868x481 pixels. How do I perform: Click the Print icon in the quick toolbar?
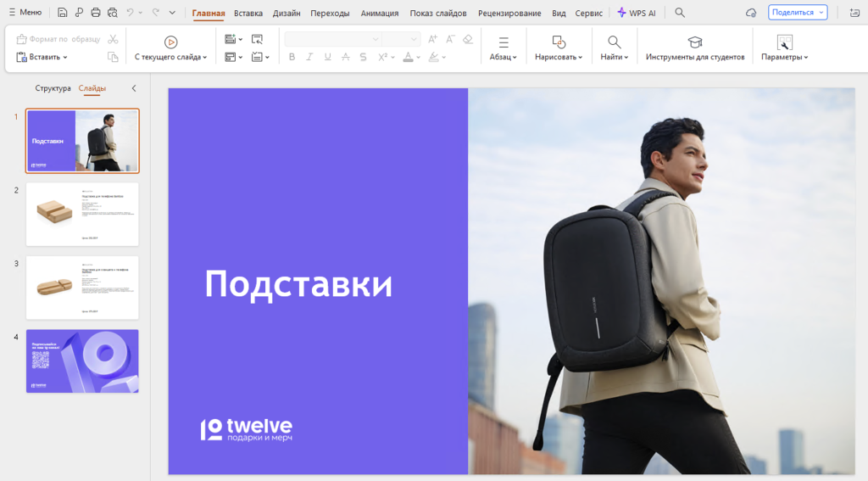(x=96, y=13)
